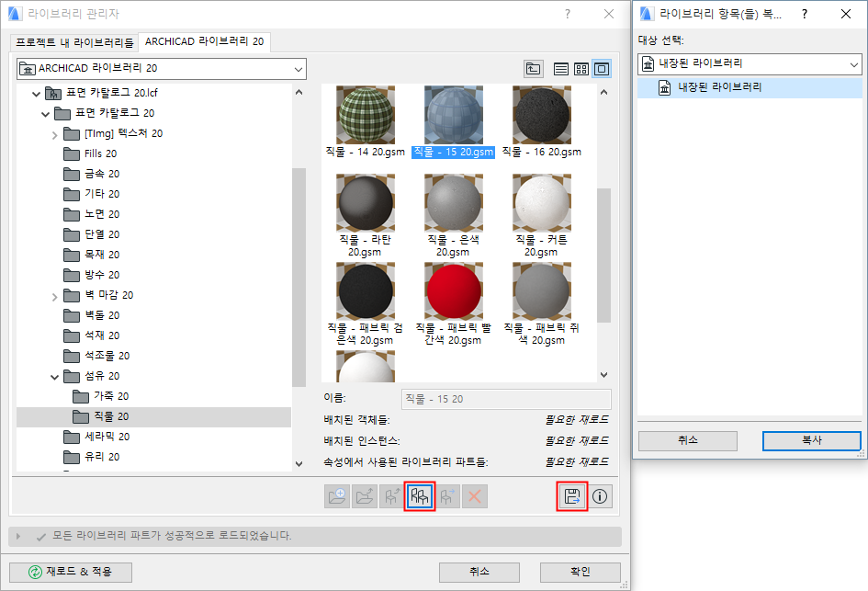This screenshot has height=591, width=868.
Task: Click the 재로드 & 적용 button
Action: pyautogui.click(x=70, y=571)
